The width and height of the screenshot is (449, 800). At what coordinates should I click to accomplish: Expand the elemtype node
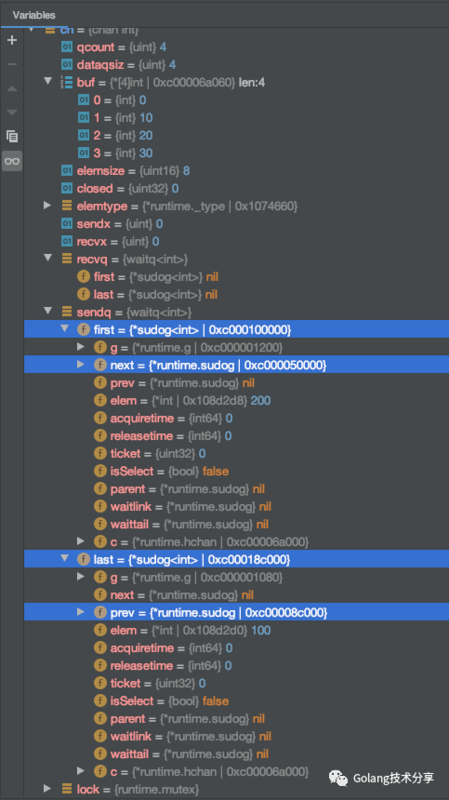click(47, 205)
